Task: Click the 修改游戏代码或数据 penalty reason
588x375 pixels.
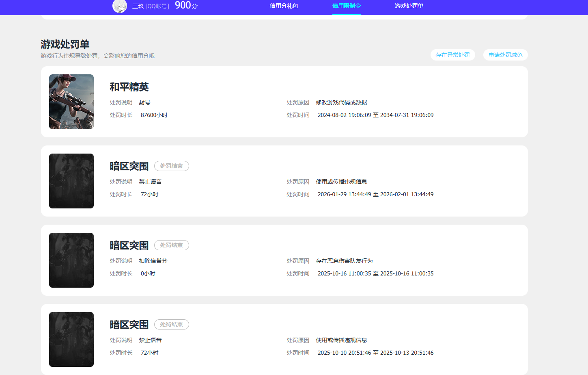Action: [341, 102]
